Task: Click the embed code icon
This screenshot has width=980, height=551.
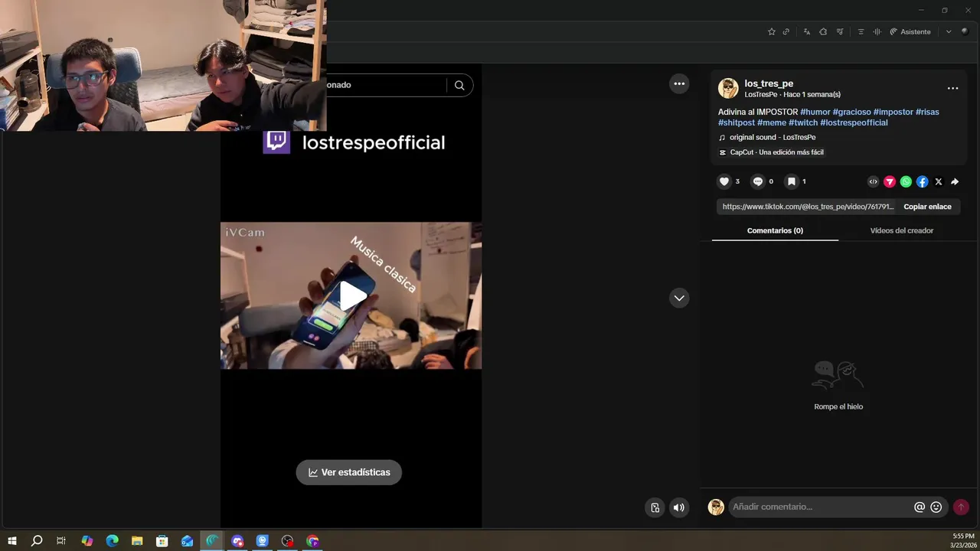Action: pyautogui.click(x=873, y=181)
